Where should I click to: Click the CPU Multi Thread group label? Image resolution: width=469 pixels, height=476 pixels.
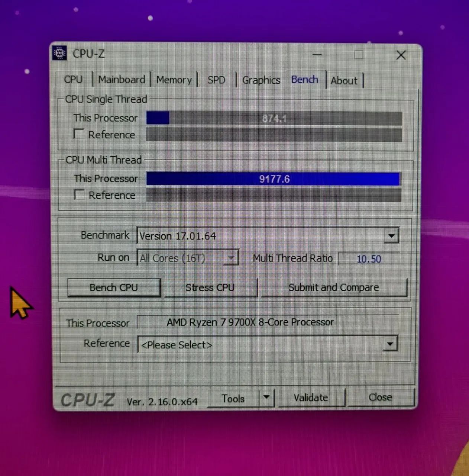[x=104, y=160]
